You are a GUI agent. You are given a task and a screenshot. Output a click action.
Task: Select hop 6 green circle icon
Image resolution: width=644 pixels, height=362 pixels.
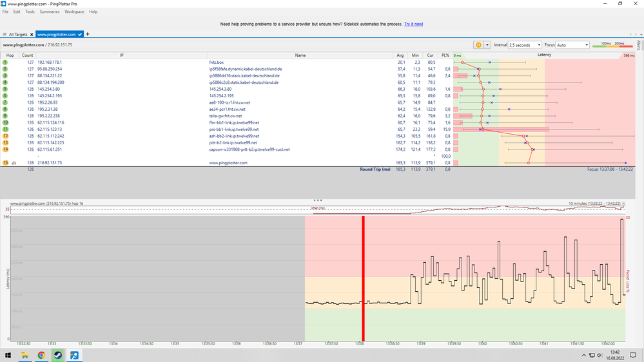(x=5, y=95)
